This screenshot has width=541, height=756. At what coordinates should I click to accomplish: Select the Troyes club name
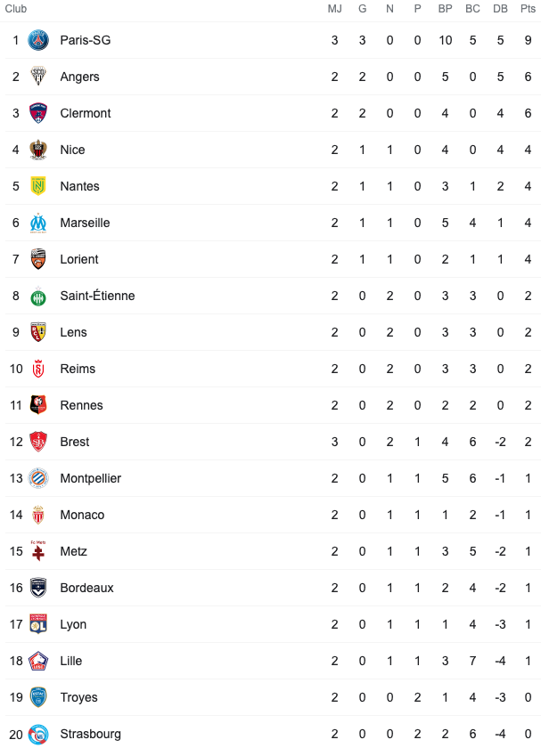click(78, 697)
